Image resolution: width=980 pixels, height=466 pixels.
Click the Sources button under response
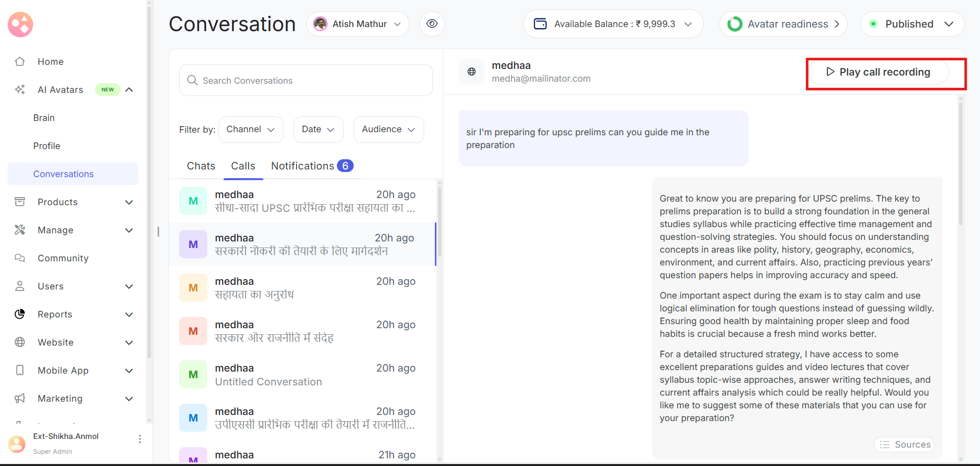[904, 445]
